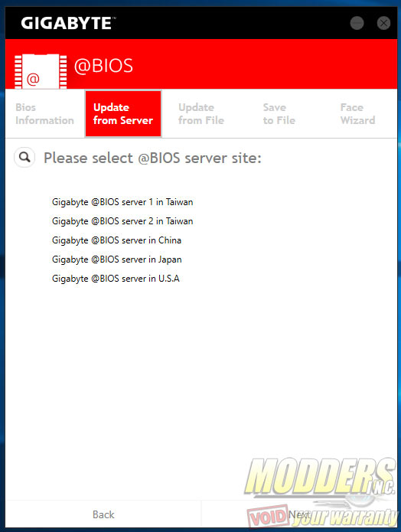Switch to Update from File tab
Viewport: 401px width, 532px height.
(201, 113)
